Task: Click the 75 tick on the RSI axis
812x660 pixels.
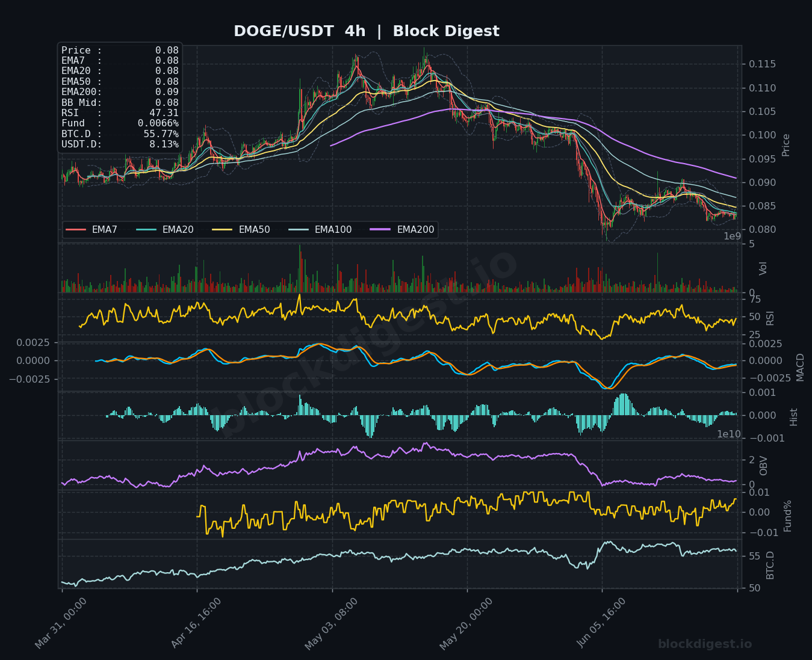Action: coord(755,300)
